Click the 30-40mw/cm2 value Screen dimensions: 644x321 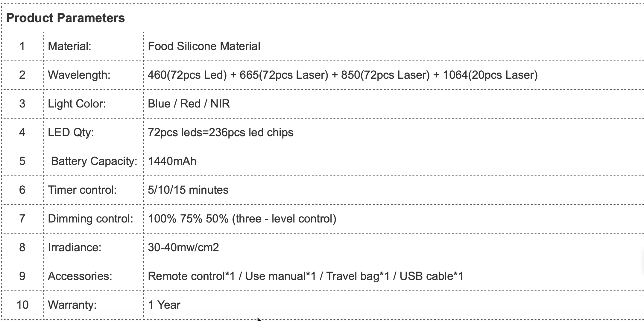coord(183,248)
